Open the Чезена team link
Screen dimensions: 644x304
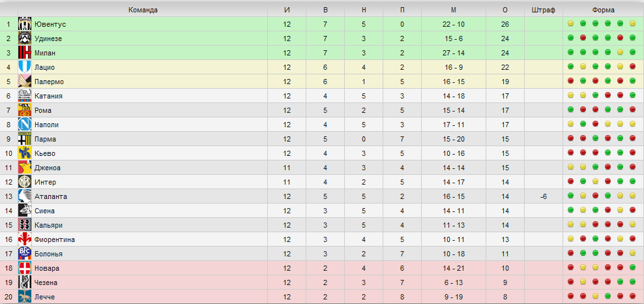46,282
